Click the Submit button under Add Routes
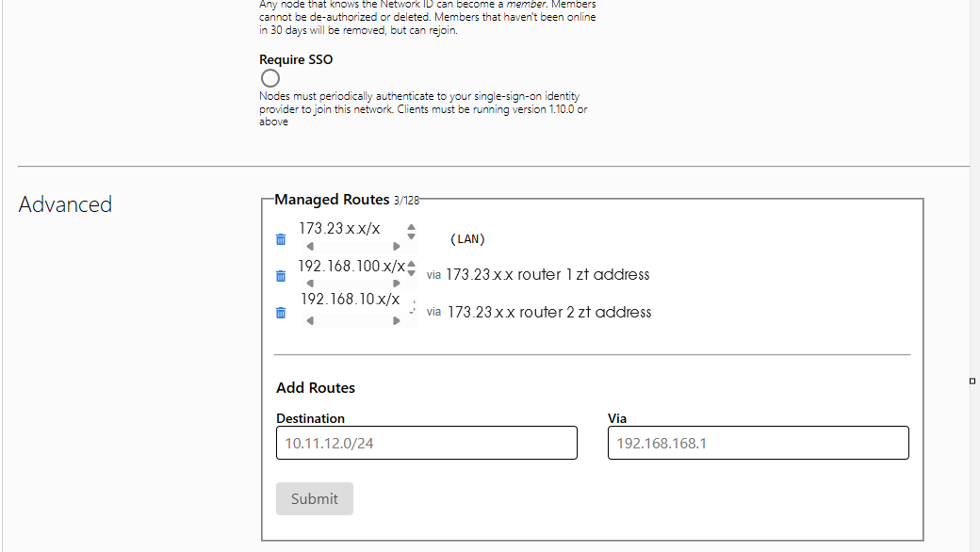This screenshot has width=980, height=552. click(x=314, y=498)
